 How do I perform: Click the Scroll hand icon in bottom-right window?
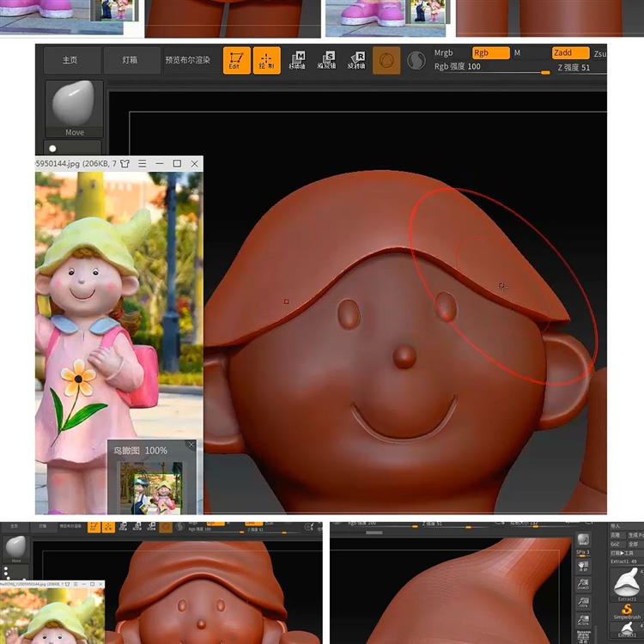pyautogui.click(x=583, y=567)
